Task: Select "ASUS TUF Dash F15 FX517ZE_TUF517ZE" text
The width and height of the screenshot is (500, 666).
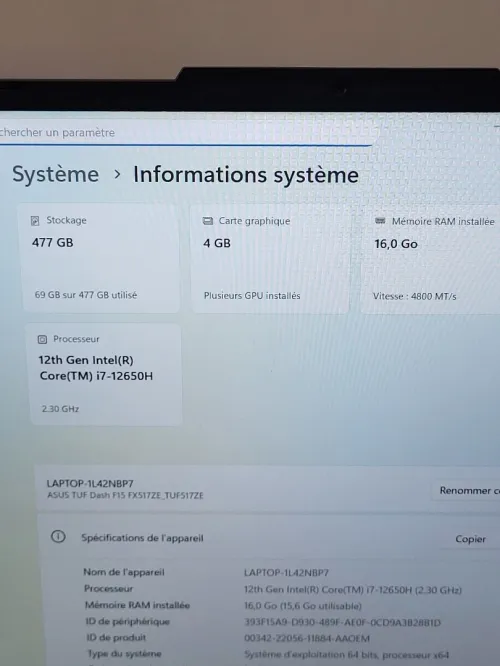Action: pyautogui.click(x=125, y=495)
